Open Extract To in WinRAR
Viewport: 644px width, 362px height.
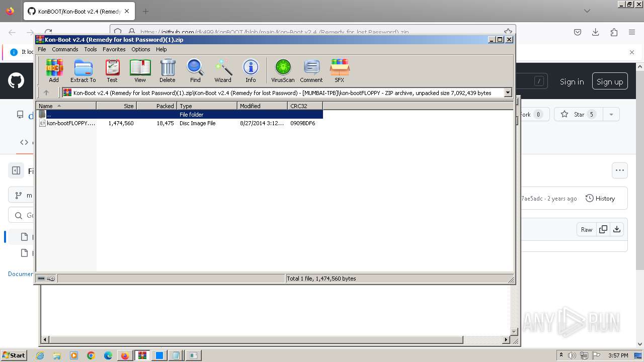click(83, 70)
